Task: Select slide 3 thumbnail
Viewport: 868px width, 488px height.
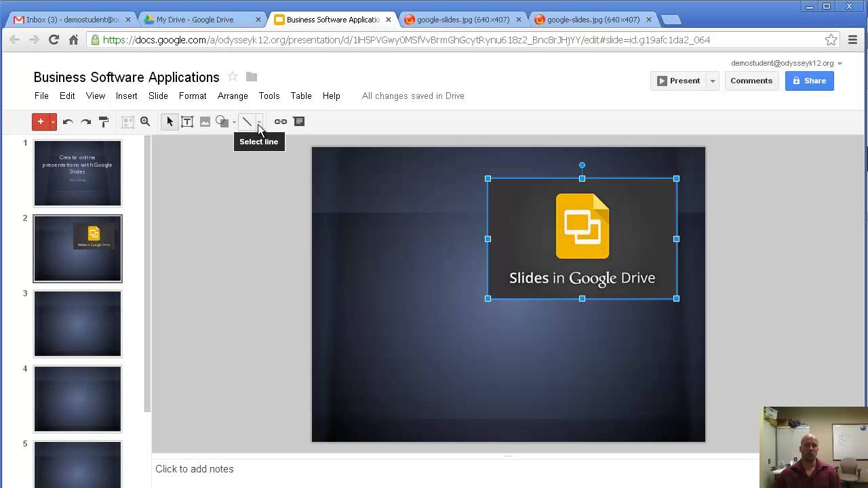Action: pyautogui.click(x=78, y=324)
